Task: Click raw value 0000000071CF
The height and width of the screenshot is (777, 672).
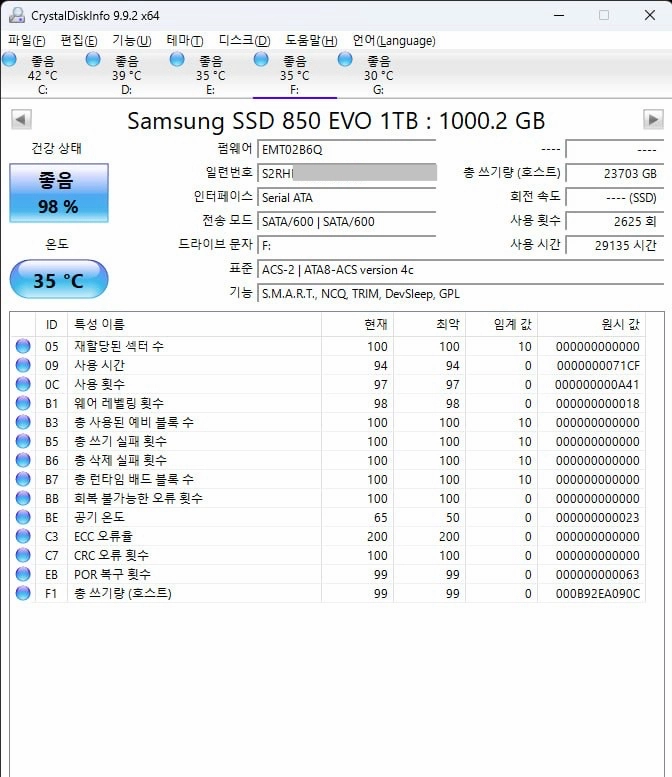Action: point(598,366)
